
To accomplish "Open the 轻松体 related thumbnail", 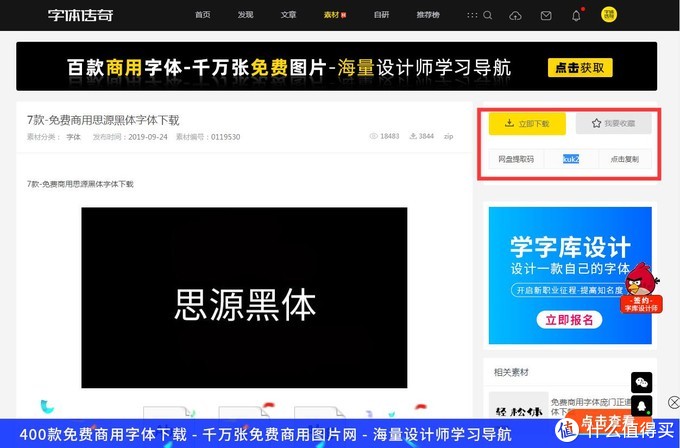I will [x=518, y=406].
